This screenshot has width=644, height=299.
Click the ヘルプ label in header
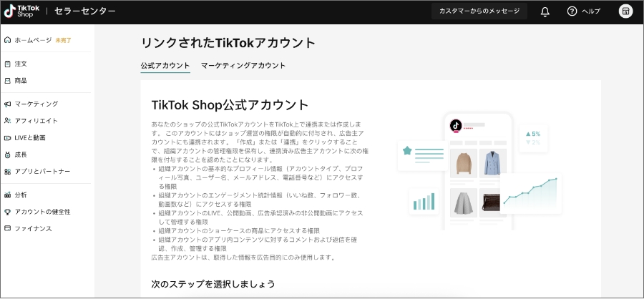(591, 11)
